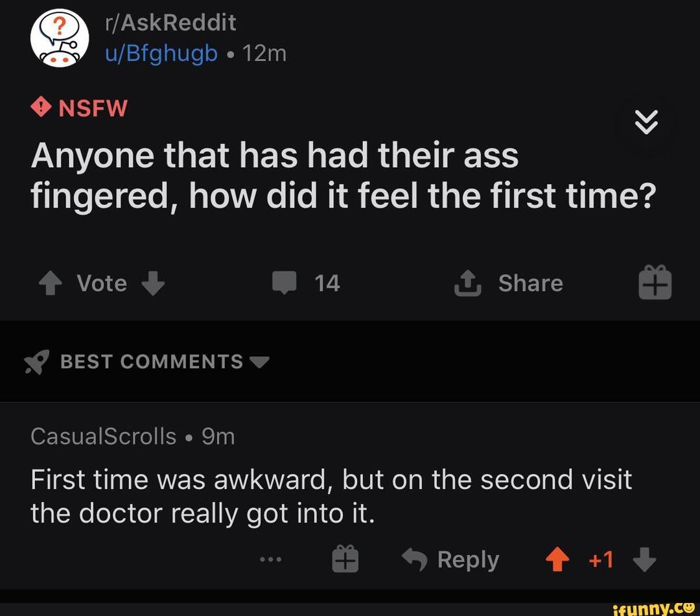This screenshot has height=616, width=700.
Task: Open the comments via the speech bubble icon
Action: point(285,282)
